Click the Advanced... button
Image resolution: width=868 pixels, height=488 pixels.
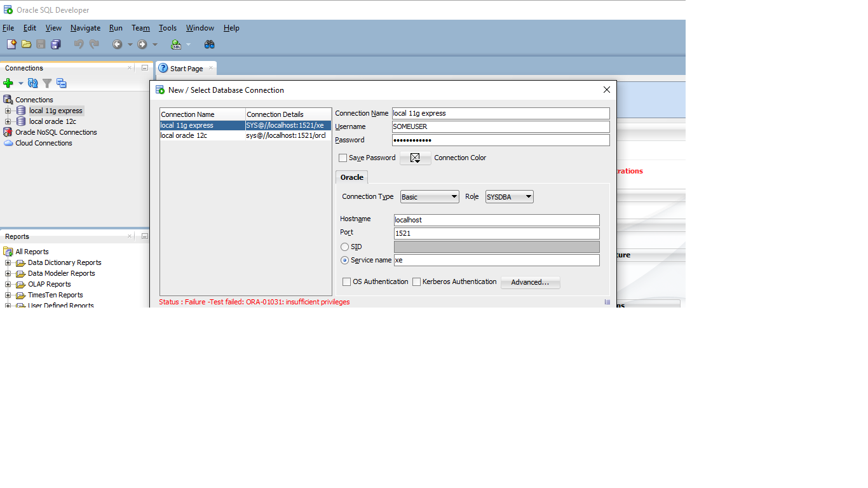coord(531,282)
